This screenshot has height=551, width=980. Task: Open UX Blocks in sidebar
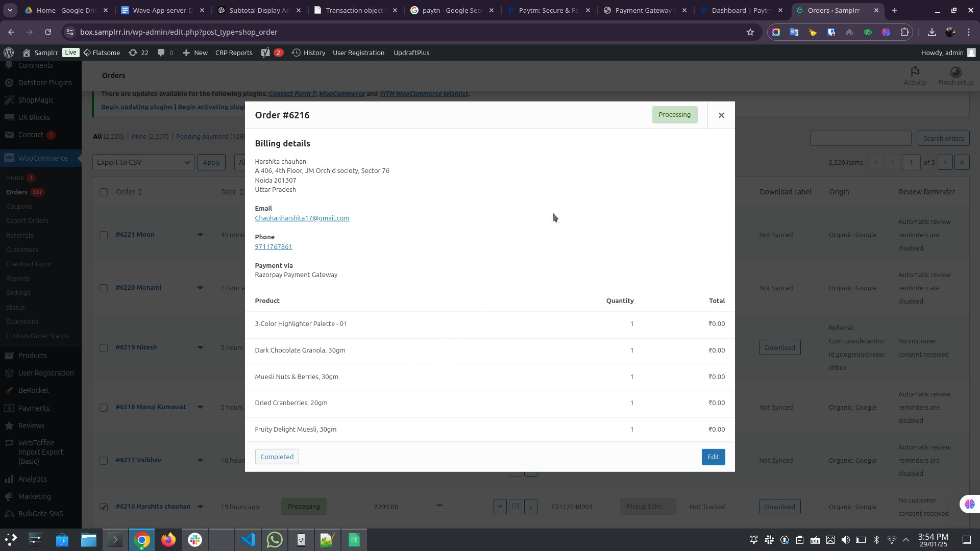pos(41,117)
